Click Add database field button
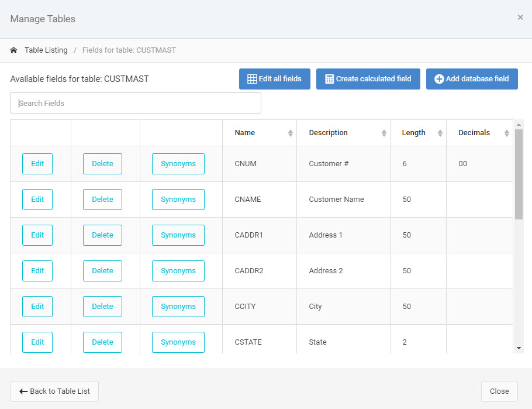This screenshot has height=409, width=532. pyautogui.click(x=472, y=79)
